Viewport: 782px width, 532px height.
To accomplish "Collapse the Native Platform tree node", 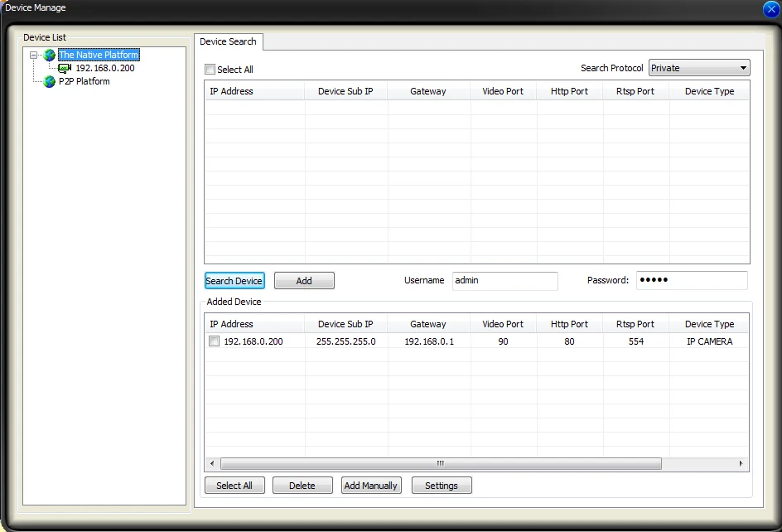I will (x=33, y=55).
